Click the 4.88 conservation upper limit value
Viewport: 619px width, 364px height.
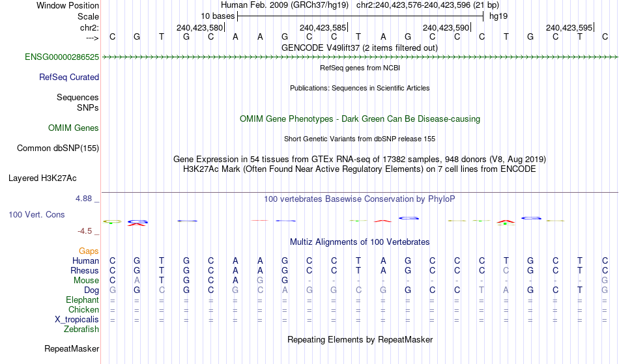(x=83, y=199)
